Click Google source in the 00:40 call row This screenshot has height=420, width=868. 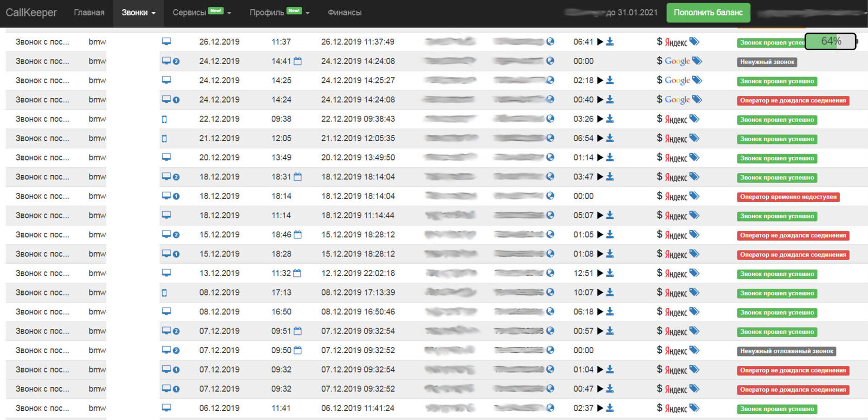coord(677,100)
